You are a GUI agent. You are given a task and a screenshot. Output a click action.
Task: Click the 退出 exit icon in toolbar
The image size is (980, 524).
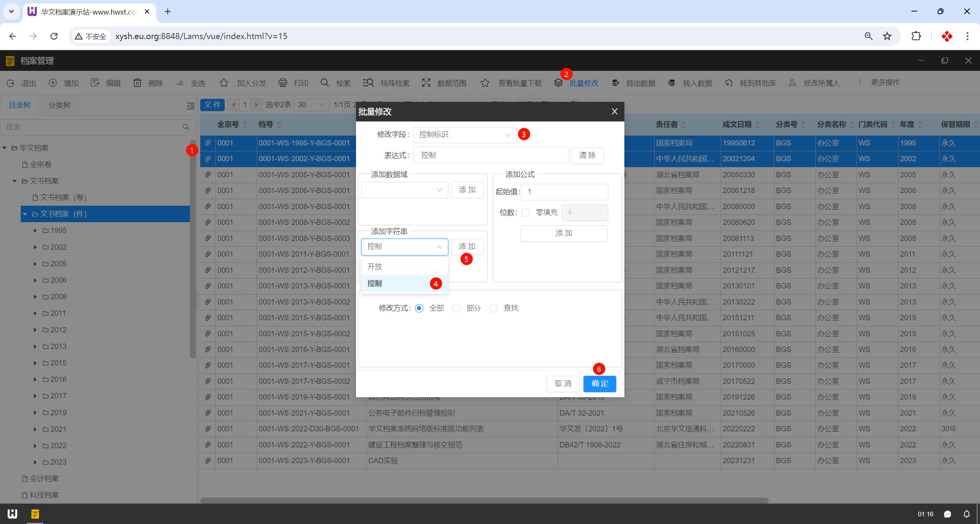(x=11, y=83)
